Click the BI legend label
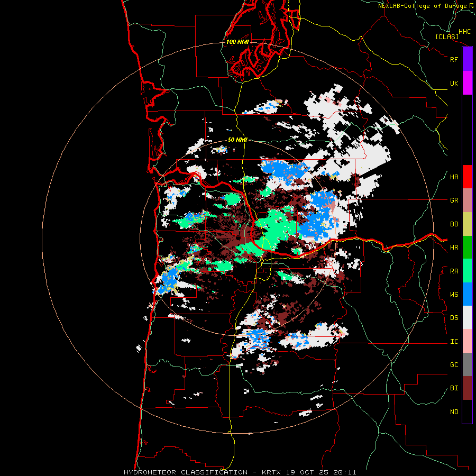 tap(454, 388)
